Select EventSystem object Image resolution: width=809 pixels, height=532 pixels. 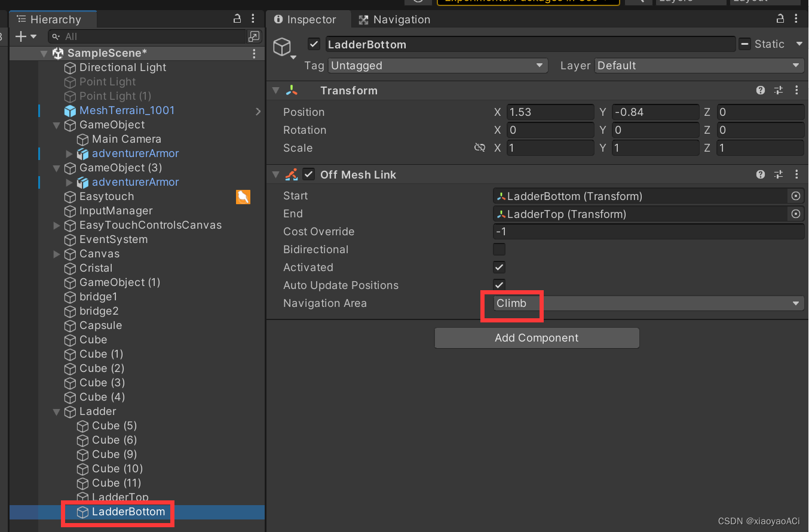[114, 239]
